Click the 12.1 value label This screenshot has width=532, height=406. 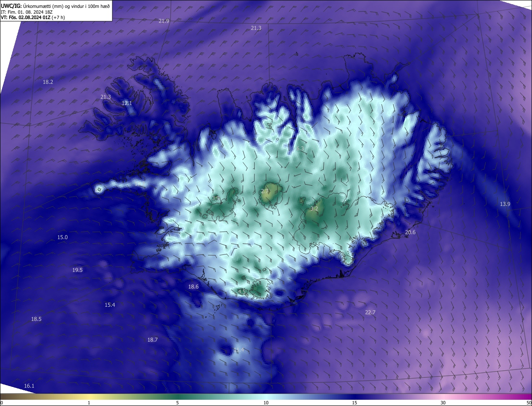click(x=127, y=103)
